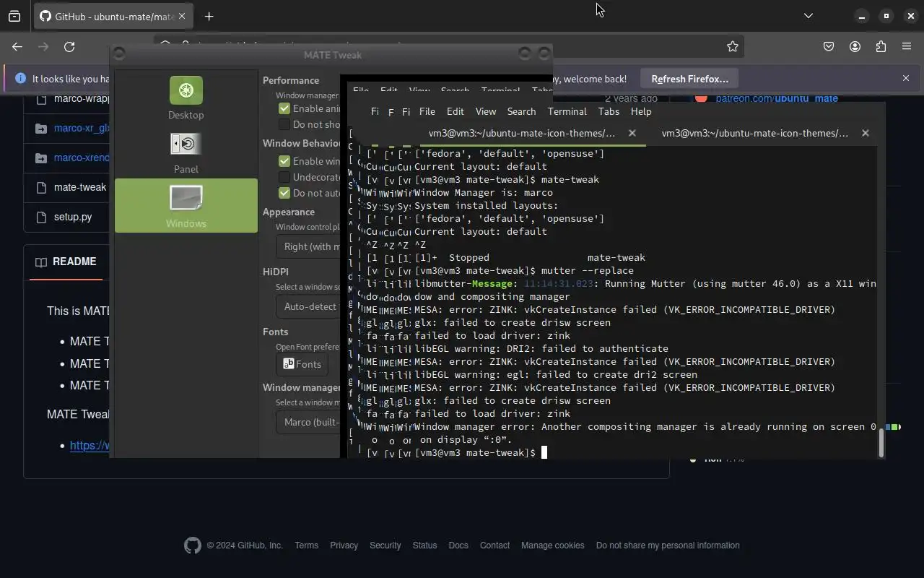Bookmark this page with the star icon
This screenshot has width=924, height=578.
pyautogui.click(x=733, y=46)
